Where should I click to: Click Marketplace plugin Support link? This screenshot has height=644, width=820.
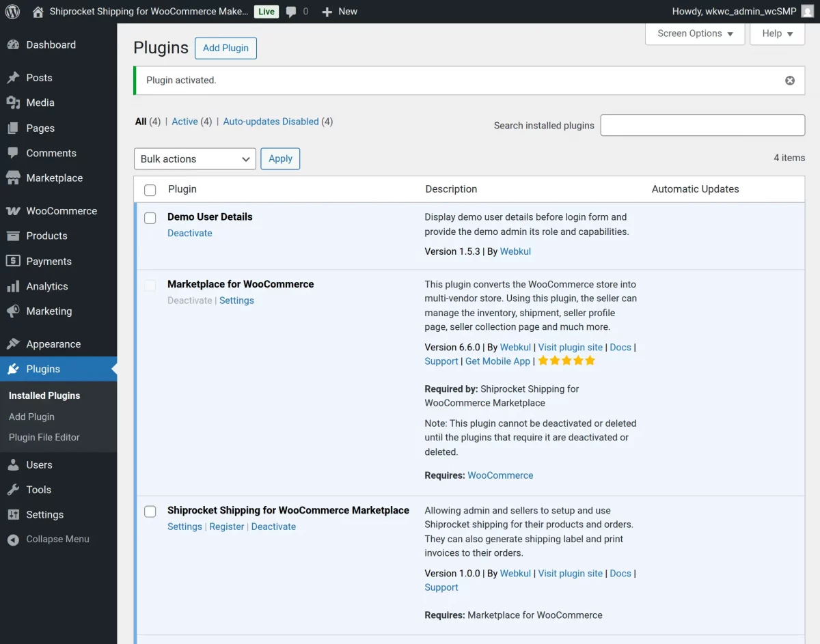click(x=441, y=361)
